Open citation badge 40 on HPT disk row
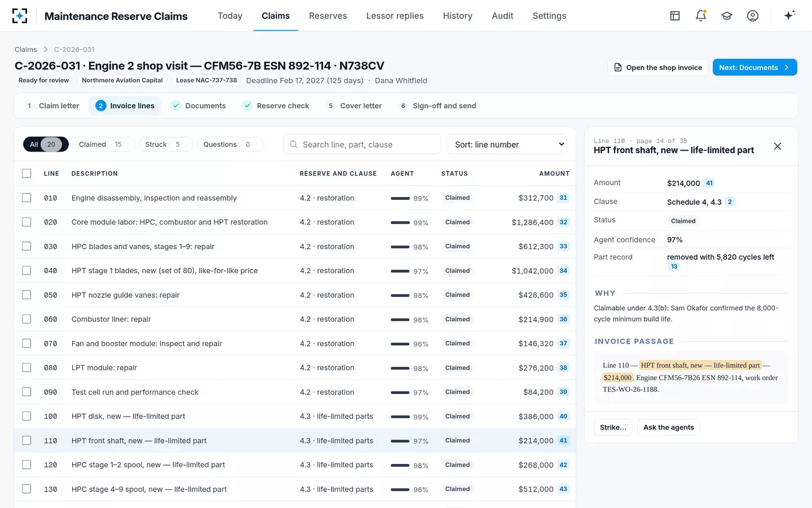 point(563,416)
